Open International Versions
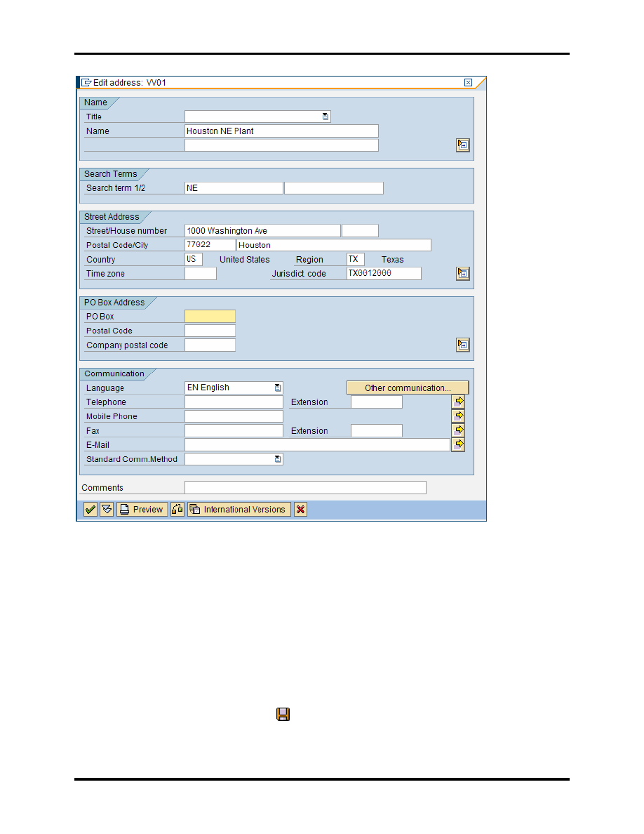Screen dimensions: 644x834 (239, 510)
